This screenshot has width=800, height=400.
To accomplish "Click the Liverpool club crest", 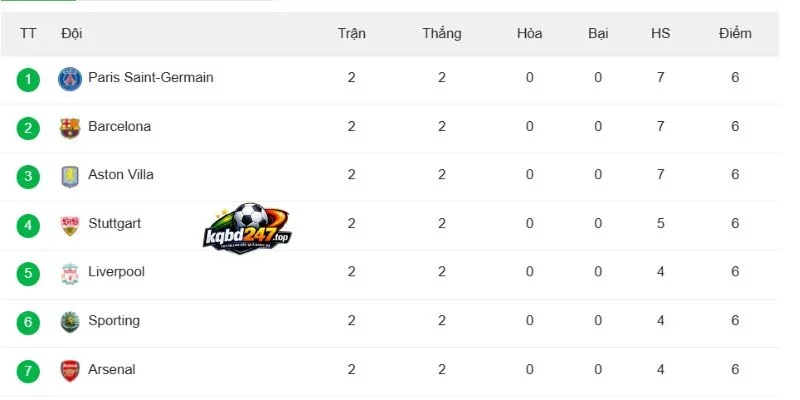I will tap(70, 274).
